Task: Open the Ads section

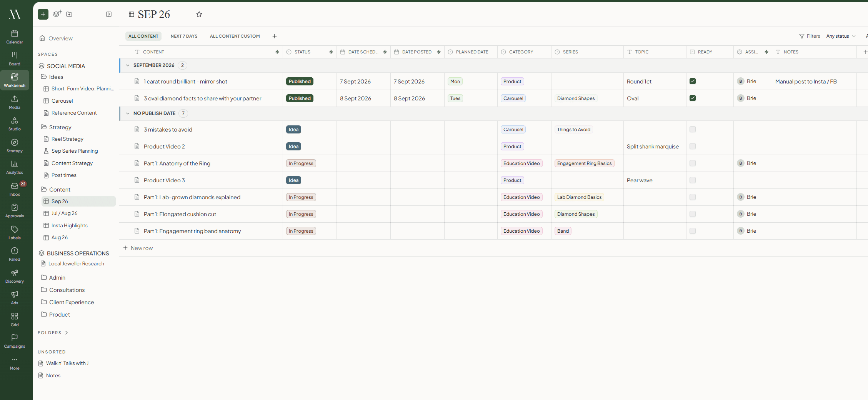Action: coord(15,298)
